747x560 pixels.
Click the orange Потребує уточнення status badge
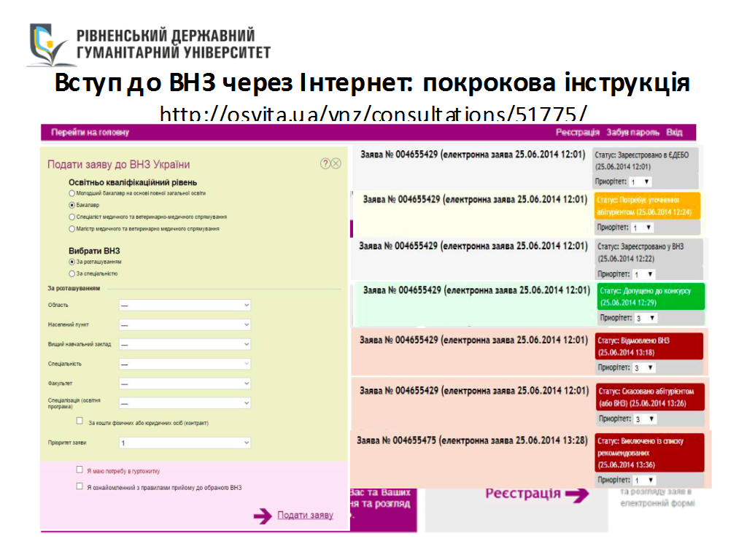tap(647, 206)
